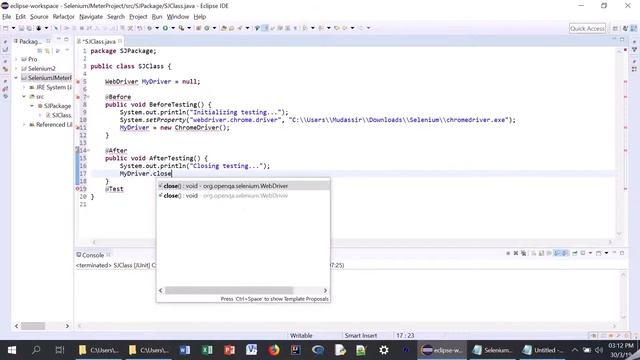Click right arrow of proposal popup scrollbar
Image resolution: width=640 pixels, height=360 pixels.
coord(325,291)
